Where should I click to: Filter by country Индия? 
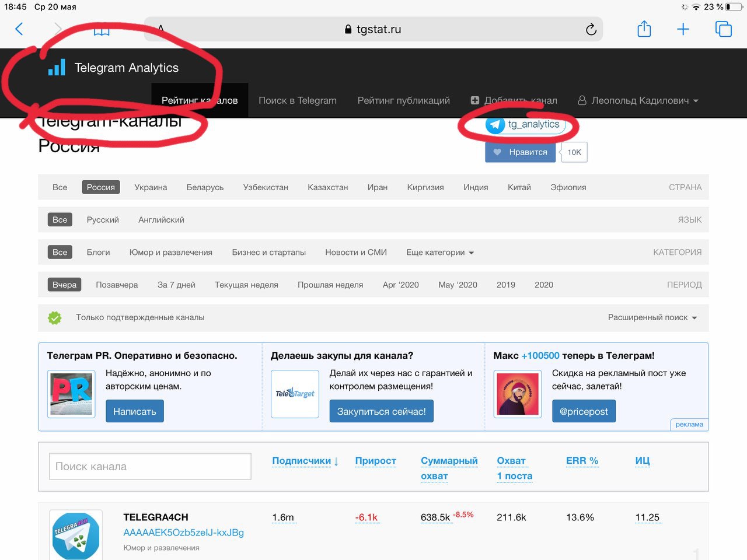(x=476, y=187)
